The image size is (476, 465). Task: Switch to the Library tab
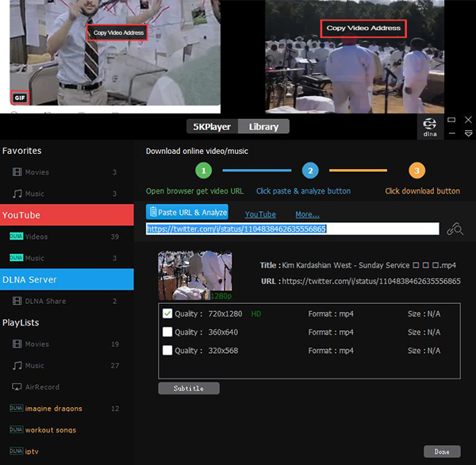[x=263, y=127]
